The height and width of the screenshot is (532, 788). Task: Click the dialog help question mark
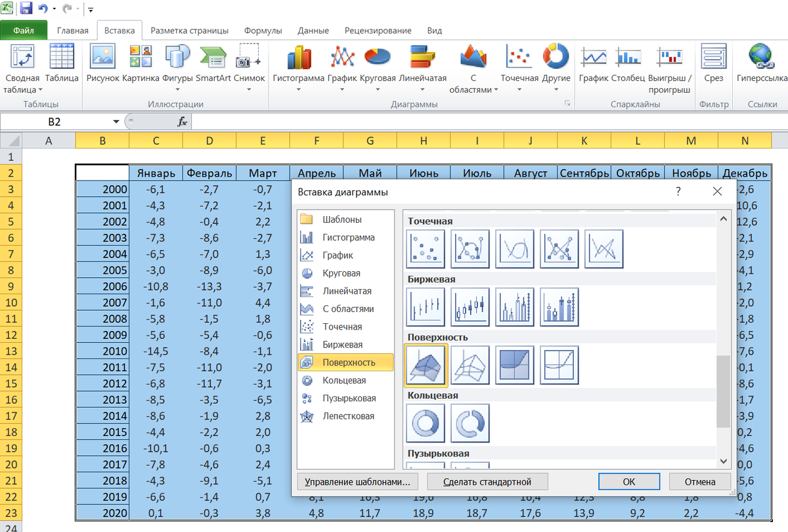pyautogui.click(x=678, y=191)
